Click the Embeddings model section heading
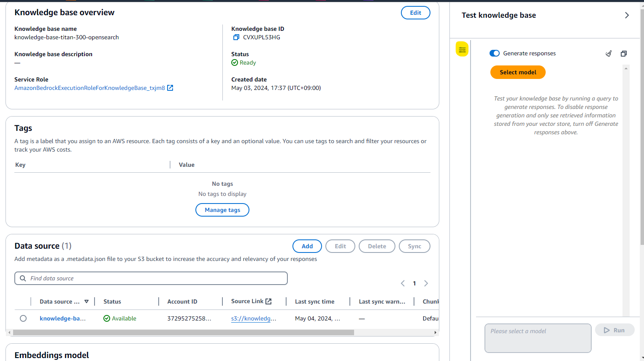 tap(51, 355)
